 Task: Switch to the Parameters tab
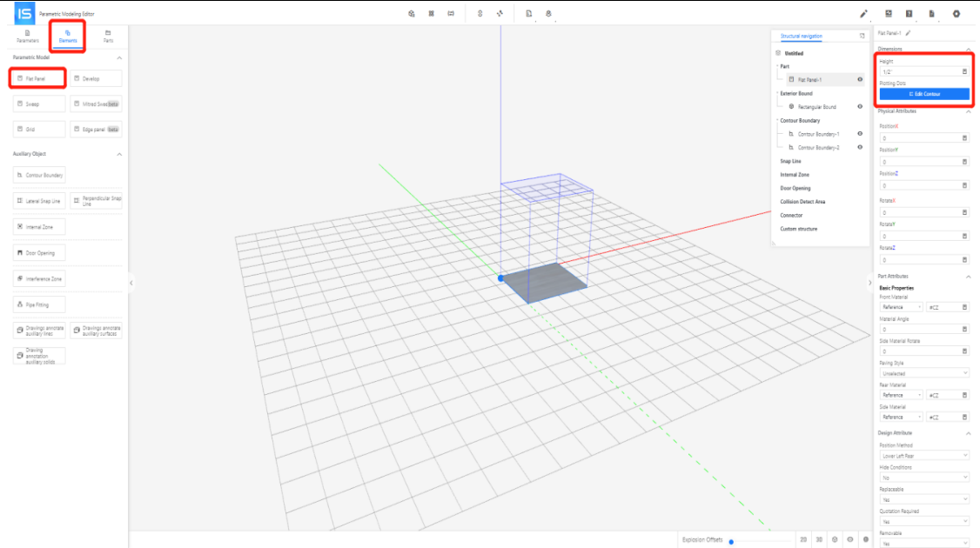click(27, 37)
